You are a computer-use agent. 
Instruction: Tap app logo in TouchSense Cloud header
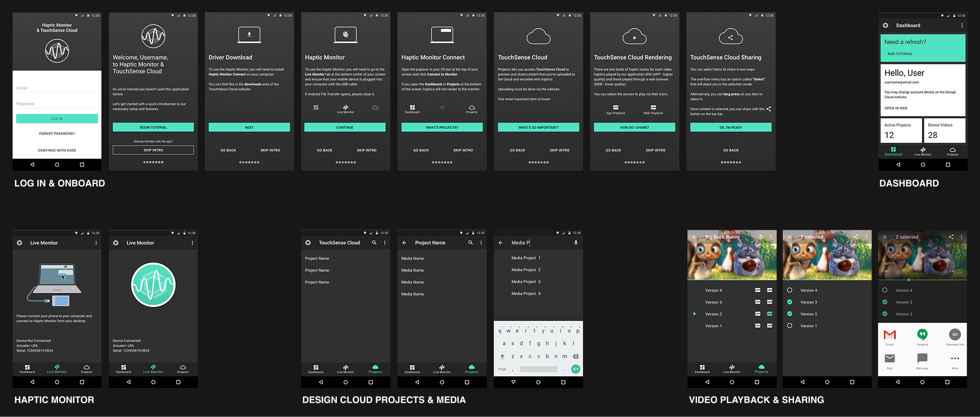(x=308, y=243)
